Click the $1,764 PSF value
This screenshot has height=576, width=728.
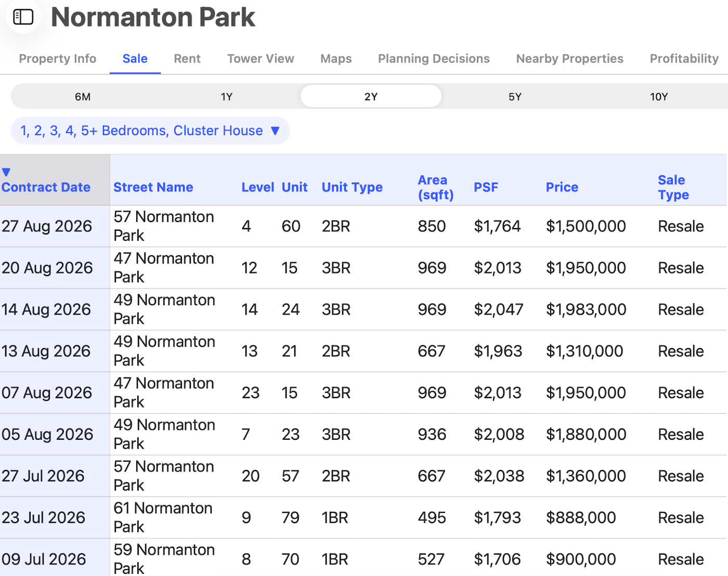coord(497,226)
